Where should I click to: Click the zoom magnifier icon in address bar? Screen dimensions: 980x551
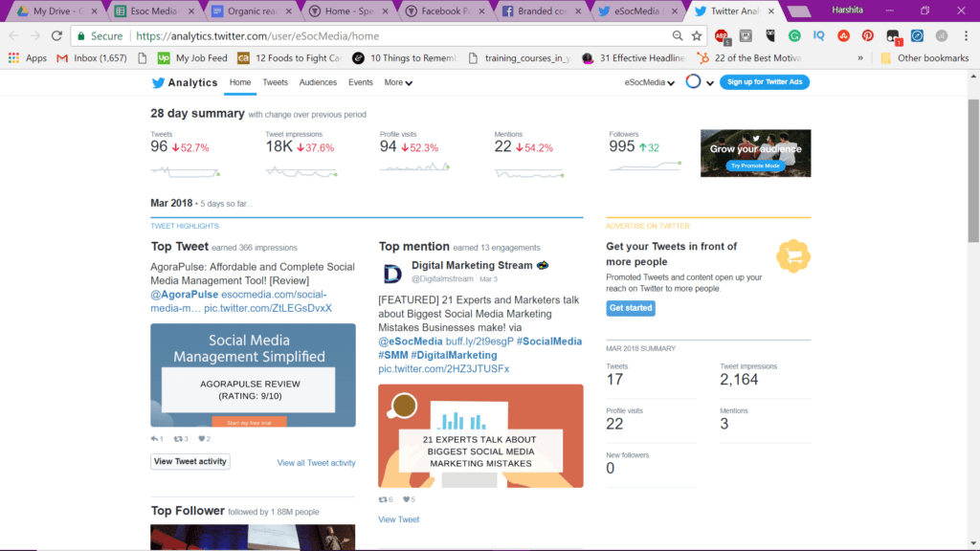pos(678,35)
